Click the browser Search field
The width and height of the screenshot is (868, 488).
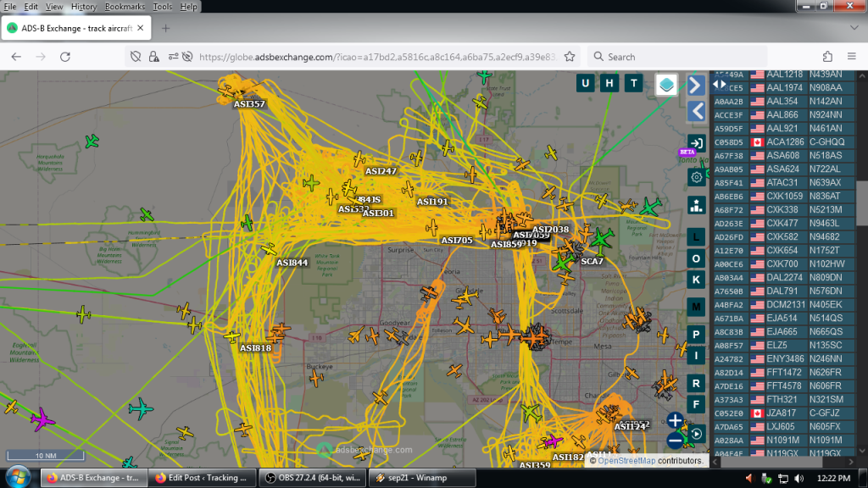click(677, 57)
